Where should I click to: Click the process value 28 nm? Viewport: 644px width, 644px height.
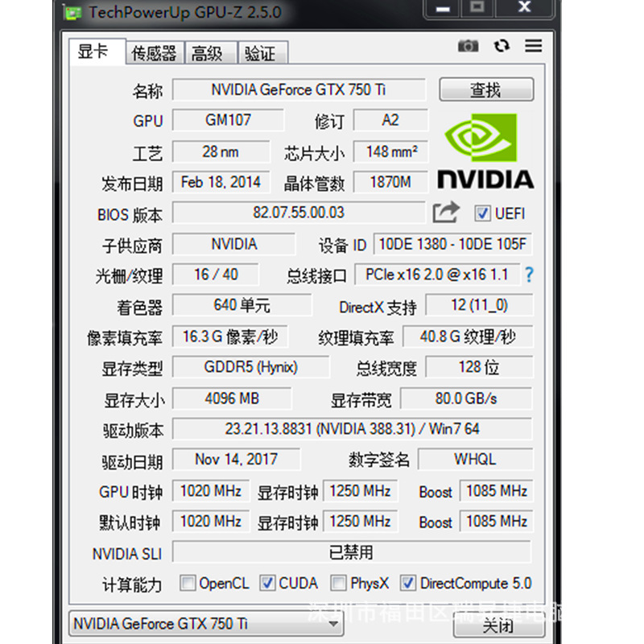coord(221,151)
